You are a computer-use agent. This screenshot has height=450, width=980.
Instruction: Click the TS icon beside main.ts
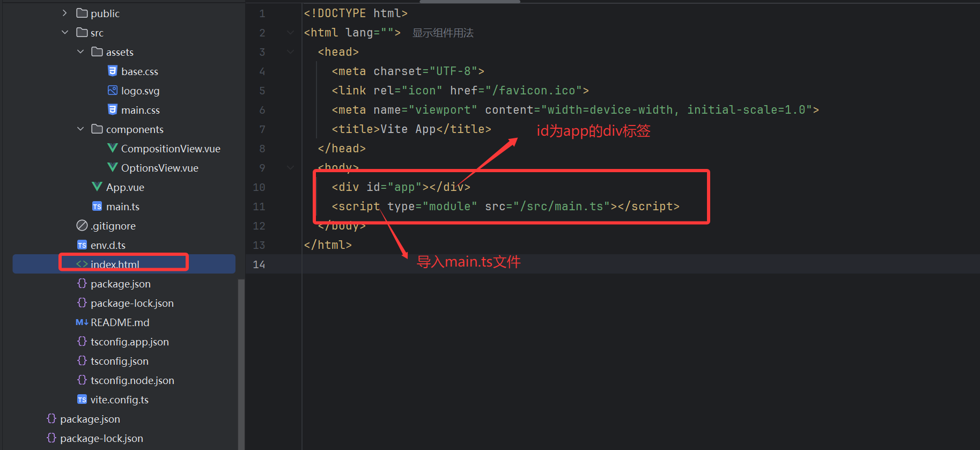pyautogui.click(x=97, y=206)
